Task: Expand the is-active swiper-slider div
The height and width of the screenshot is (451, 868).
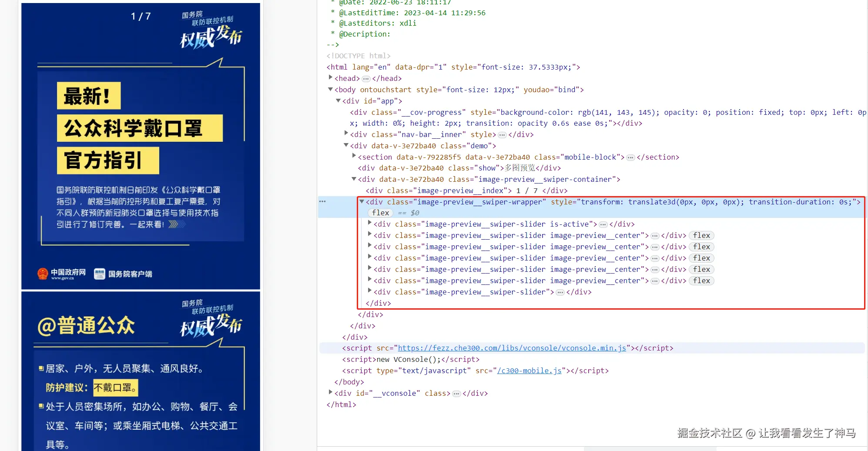Action: coord(370,224)
